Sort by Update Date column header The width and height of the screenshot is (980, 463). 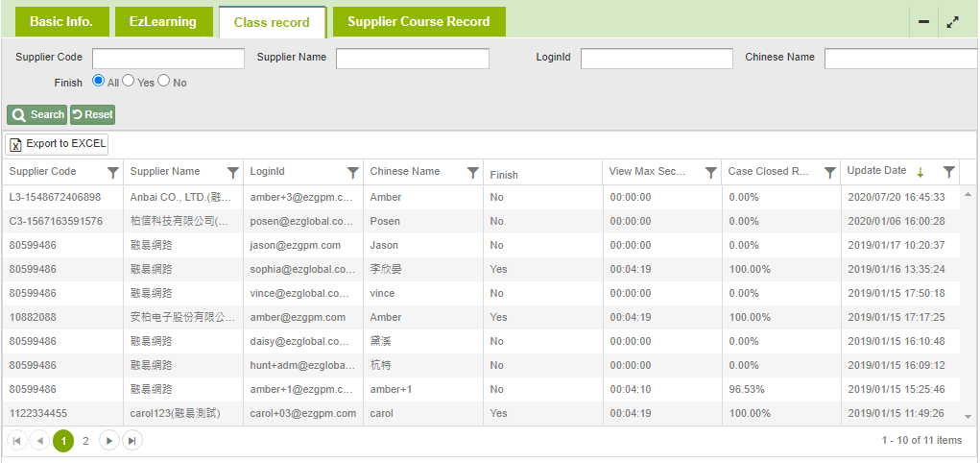click(x=876, y=171)
